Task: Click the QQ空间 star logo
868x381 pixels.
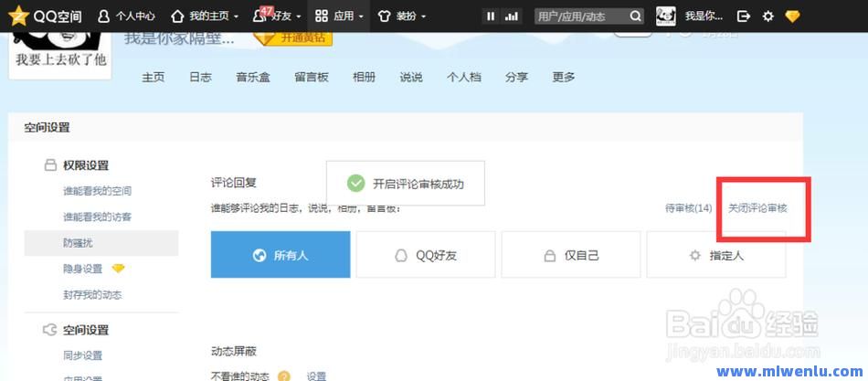Action: pos(18,16)
